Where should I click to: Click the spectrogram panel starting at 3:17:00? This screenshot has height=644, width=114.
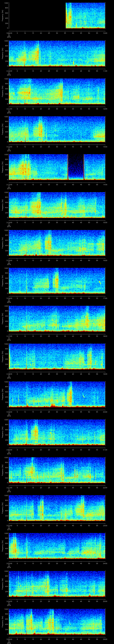tap(57, 318)
